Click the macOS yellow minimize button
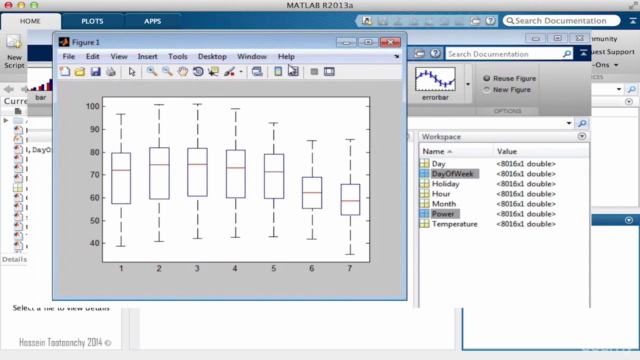The height and width of the screenshot is (360, 640). coord(21,5)
